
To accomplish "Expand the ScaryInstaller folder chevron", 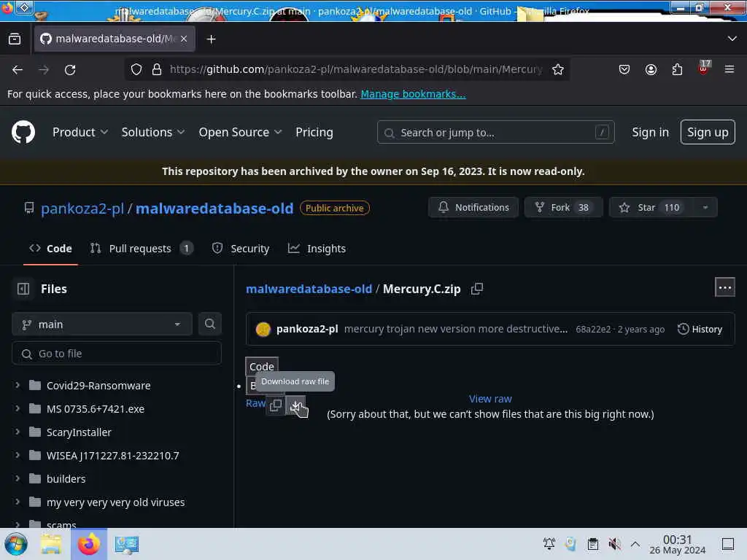I will tap(18, 432).
